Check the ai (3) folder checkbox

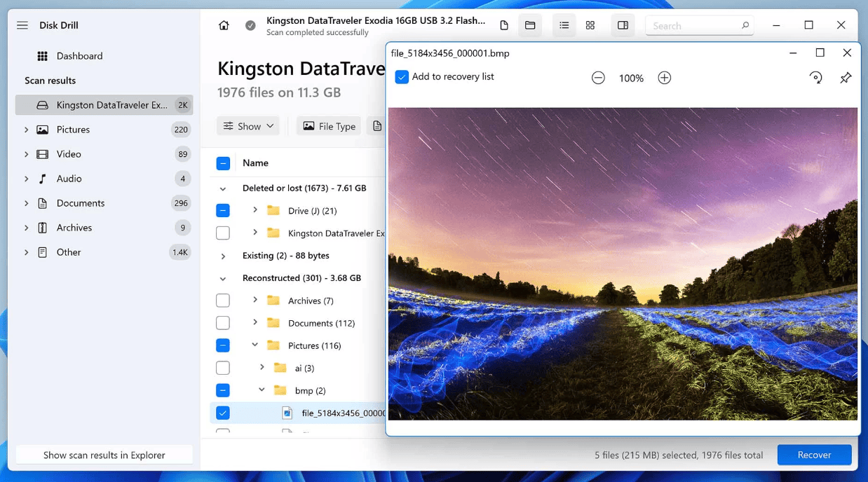(223, 368)
